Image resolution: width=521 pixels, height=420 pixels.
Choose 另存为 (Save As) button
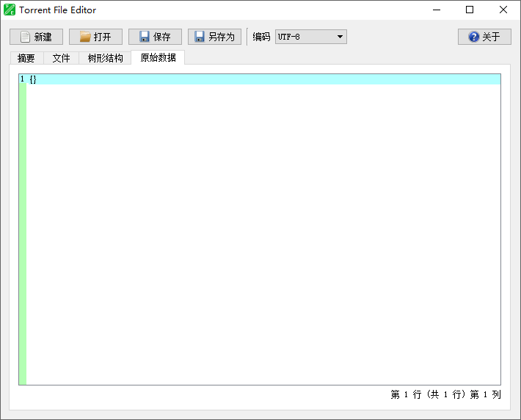coord(215,37)
